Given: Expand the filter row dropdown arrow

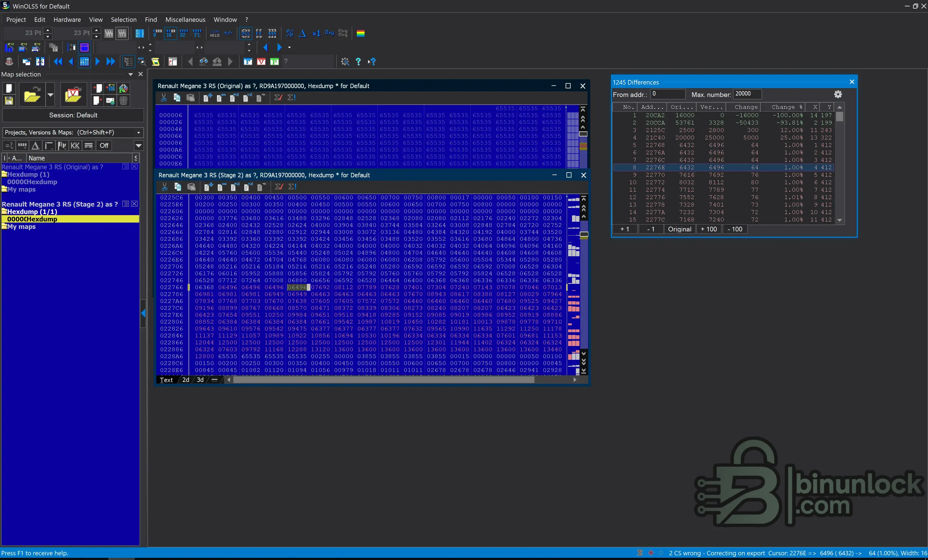Looking at the screenshot, I should tap(139, 145).
